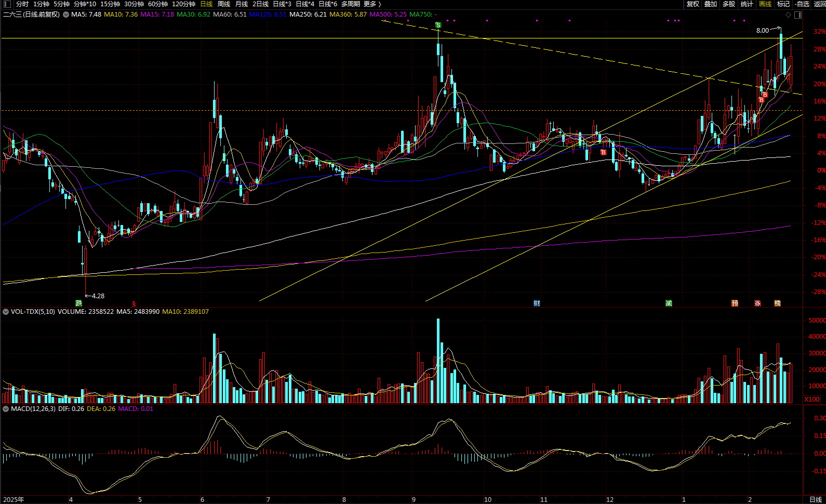Click the 榜 leaderboard marker
Viewport: 826px width, 504px height.
click(777, 303)
